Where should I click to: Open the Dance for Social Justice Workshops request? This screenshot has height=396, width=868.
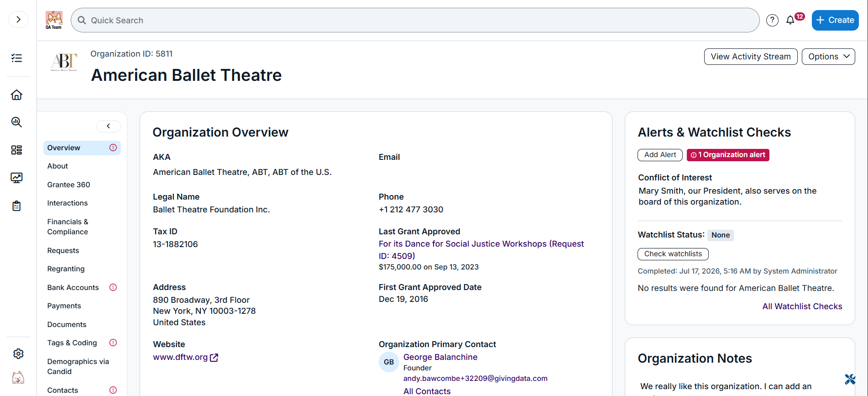pos(481,250)
